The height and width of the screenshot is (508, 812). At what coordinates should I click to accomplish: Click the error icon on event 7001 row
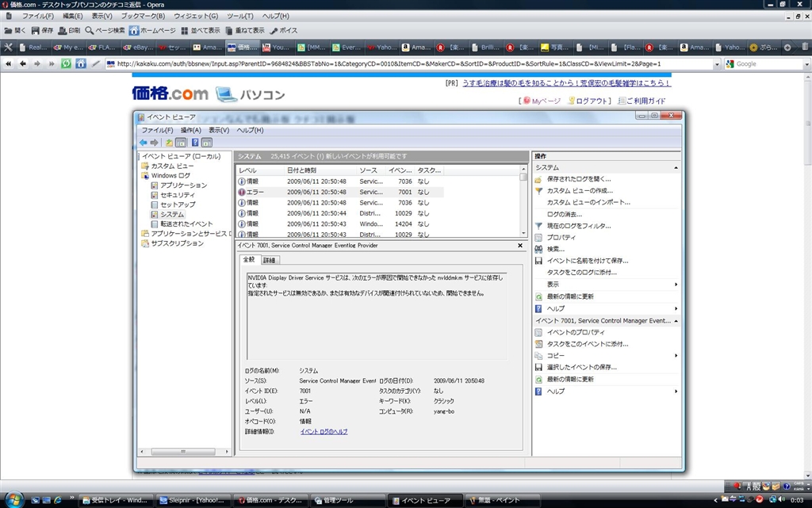(242, 192)
